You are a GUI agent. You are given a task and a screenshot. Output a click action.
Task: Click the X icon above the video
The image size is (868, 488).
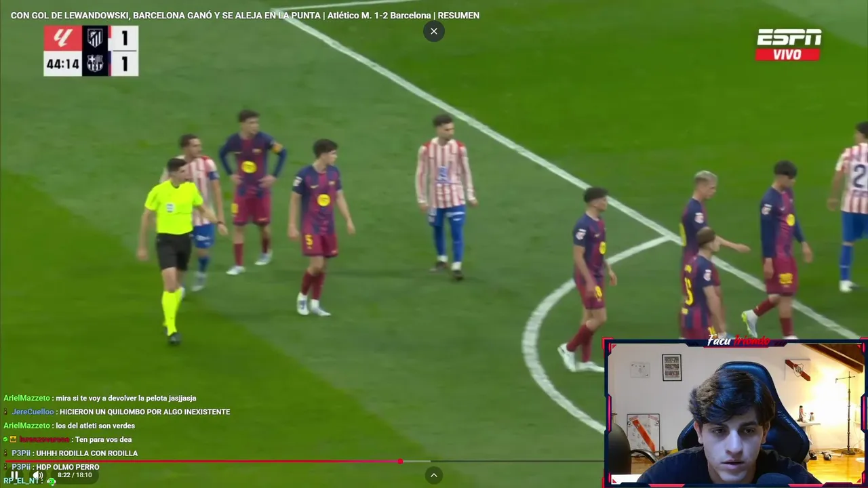point(434,31)
